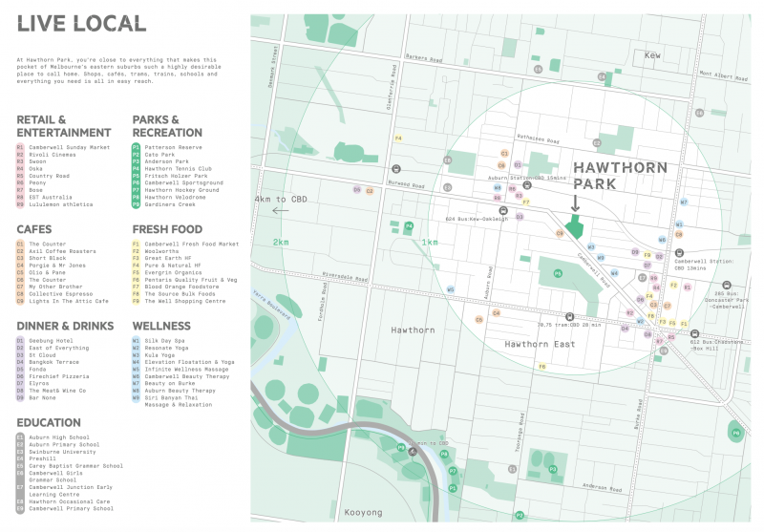
Task: Click the Wellness legend heading
Action: (161, 326)
